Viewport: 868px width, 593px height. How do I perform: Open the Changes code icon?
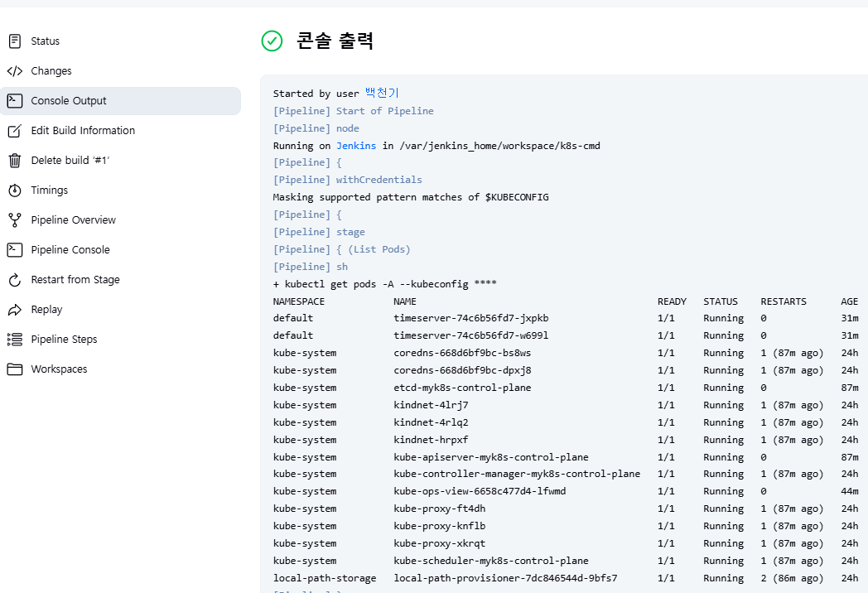tap(15, 71)
